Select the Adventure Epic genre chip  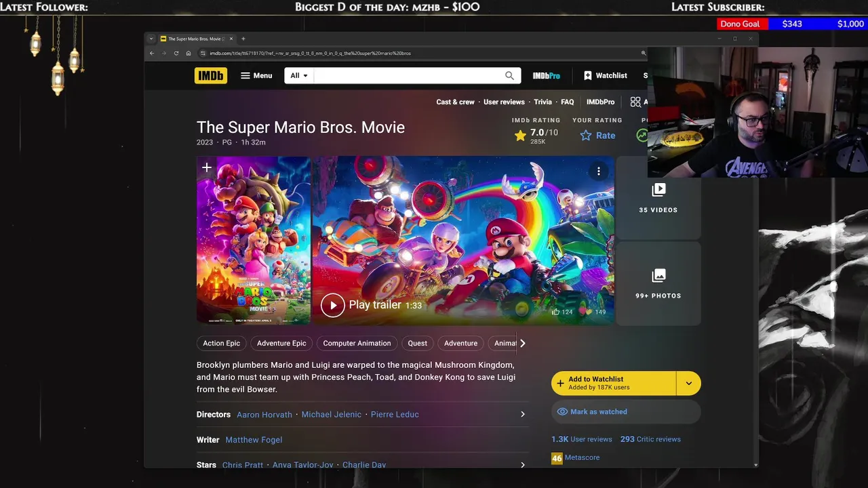281,343
